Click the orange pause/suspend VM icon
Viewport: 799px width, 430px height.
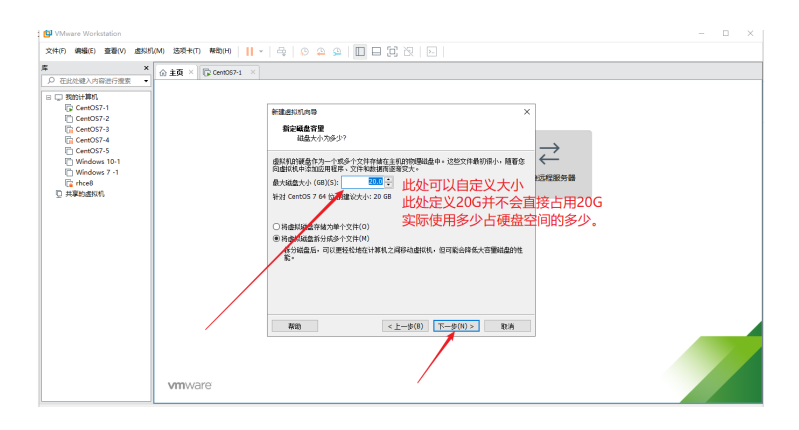(x=249, y=51)
